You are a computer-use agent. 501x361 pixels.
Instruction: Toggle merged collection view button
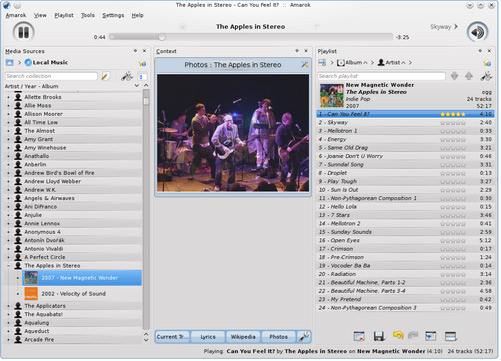141,77
